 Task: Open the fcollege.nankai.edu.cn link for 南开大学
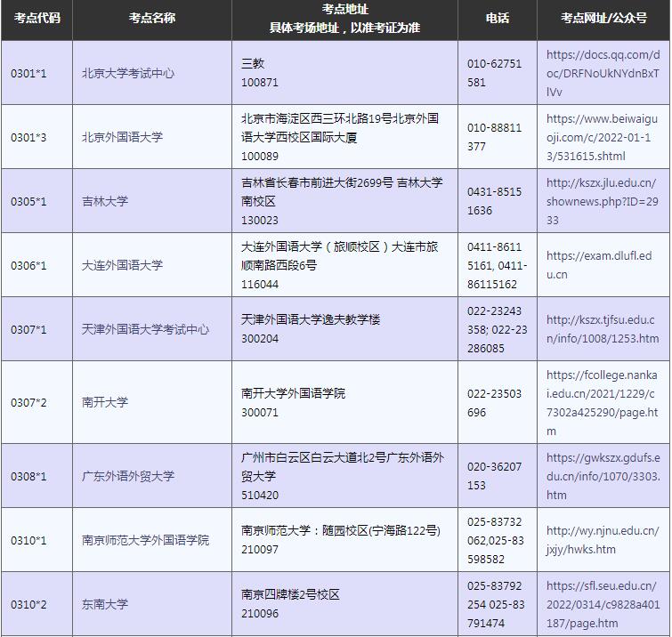click(602, 403)
